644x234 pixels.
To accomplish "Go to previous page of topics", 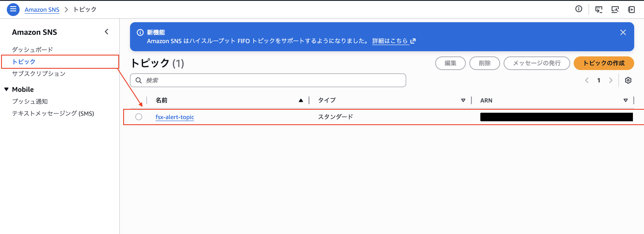I will (x=587, y=80).
